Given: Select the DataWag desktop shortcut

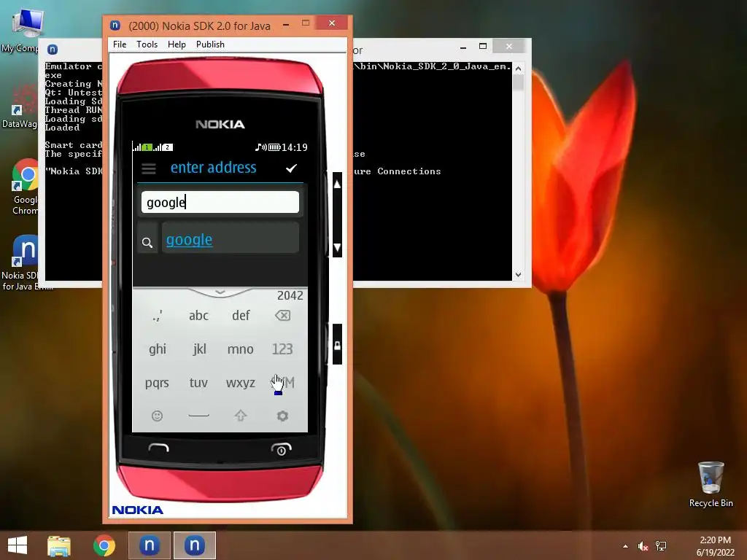Looking at the screenshot, I should 19,106.
